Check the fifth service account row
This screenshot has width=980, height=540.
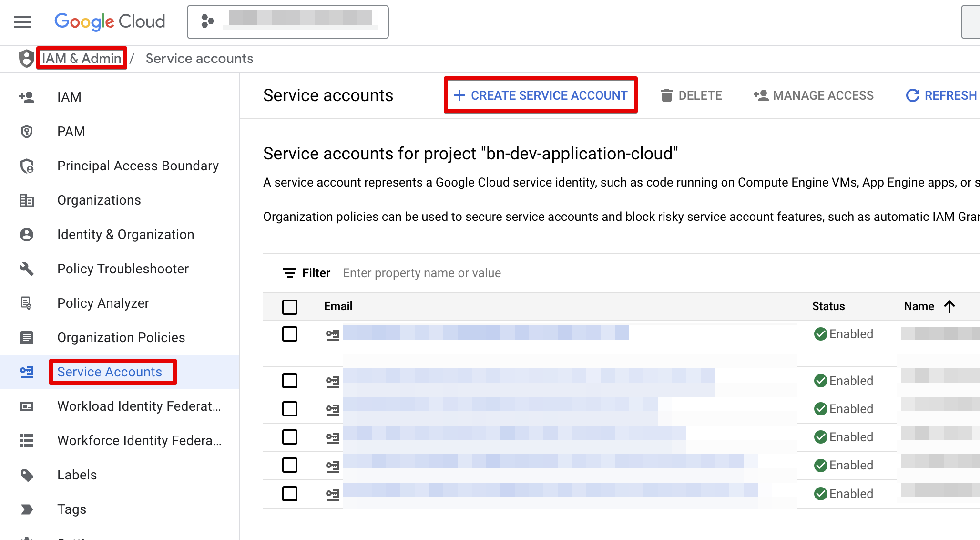[290, 465]
